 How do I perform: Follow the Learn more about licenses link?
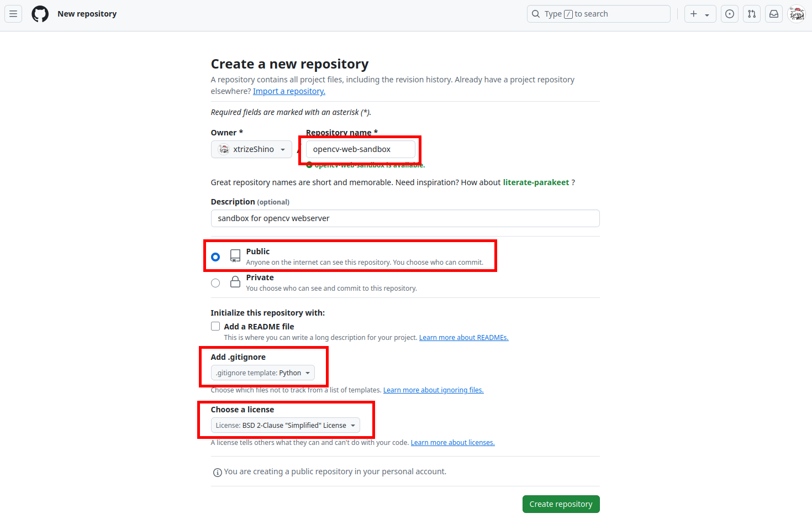coord(452,442)
